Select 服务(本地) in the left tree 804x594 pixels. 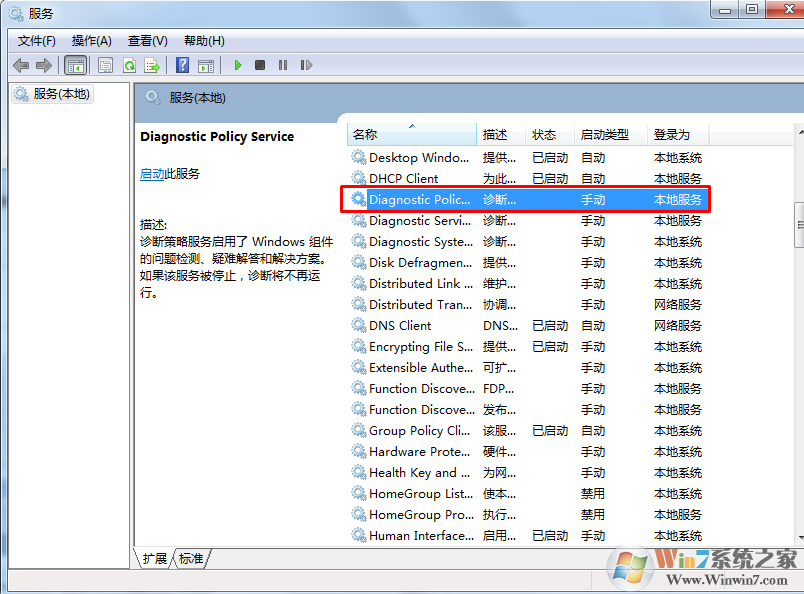tap(61, 94)
